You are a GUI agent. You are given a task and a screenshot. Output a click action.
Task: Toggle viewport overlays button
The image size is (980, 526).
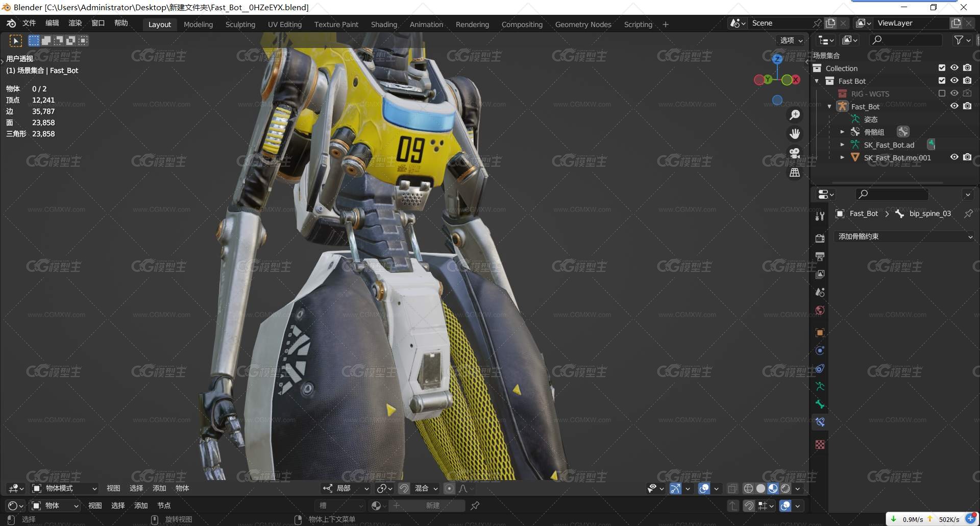(704, 489)
